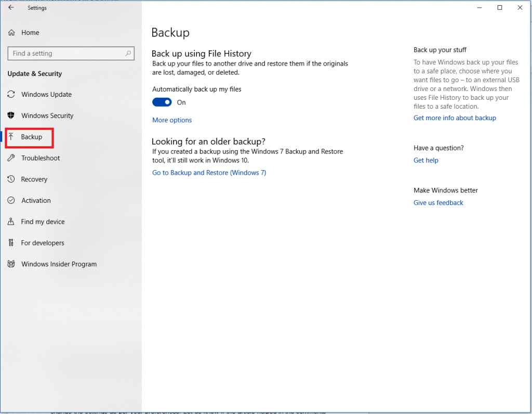532x414 pixels.
Task: Click the Home house icon
Action: 11,33
